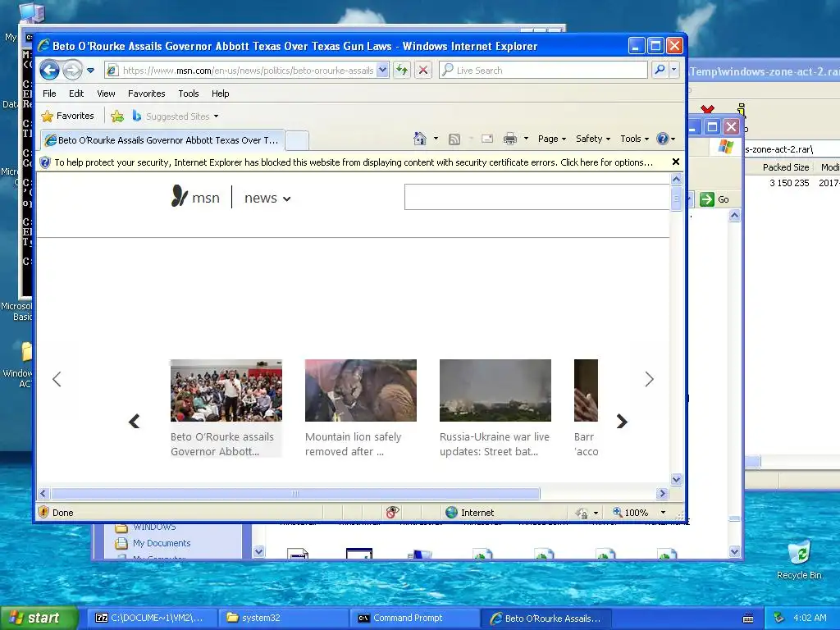Screen dimensions: 840x630
Task: Click the horizontal scrollbar thumb in IE
Action: click(295, 493)
